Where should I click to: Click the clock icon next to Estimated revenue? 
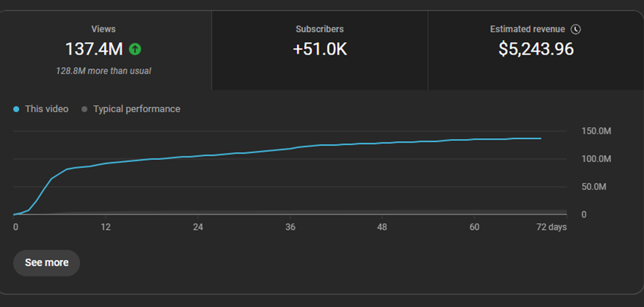(x=576, y=30)
